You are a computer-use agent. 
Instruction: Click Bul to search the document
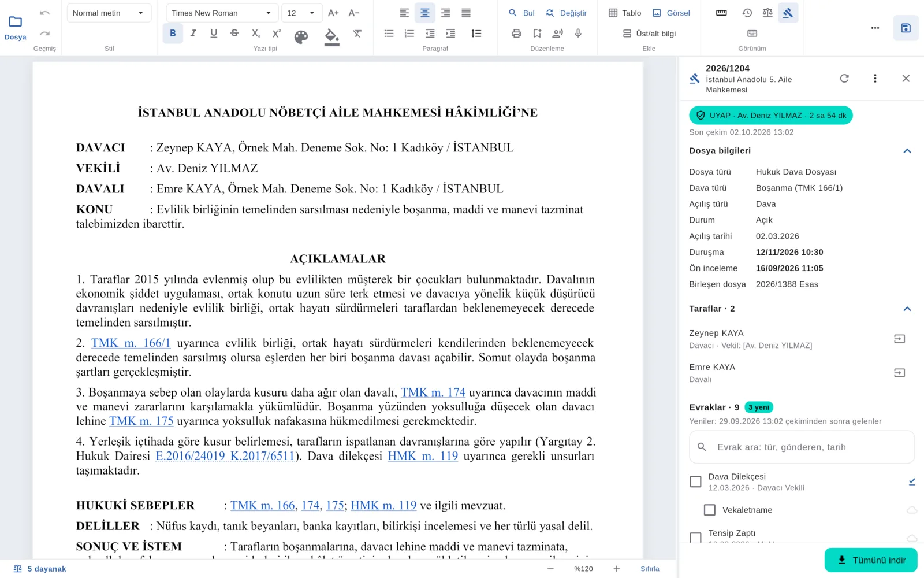tap(521, 13)
